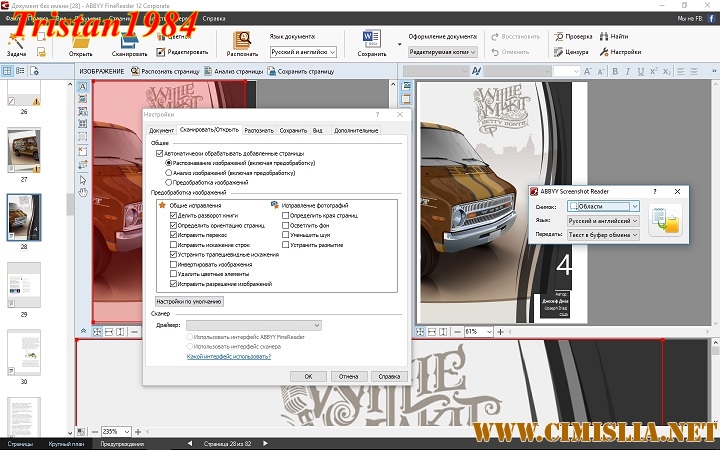This screenshot has width=720, height=450.
Task: Enable Инвертировать изображения checkbox
Action: point(174,264)
